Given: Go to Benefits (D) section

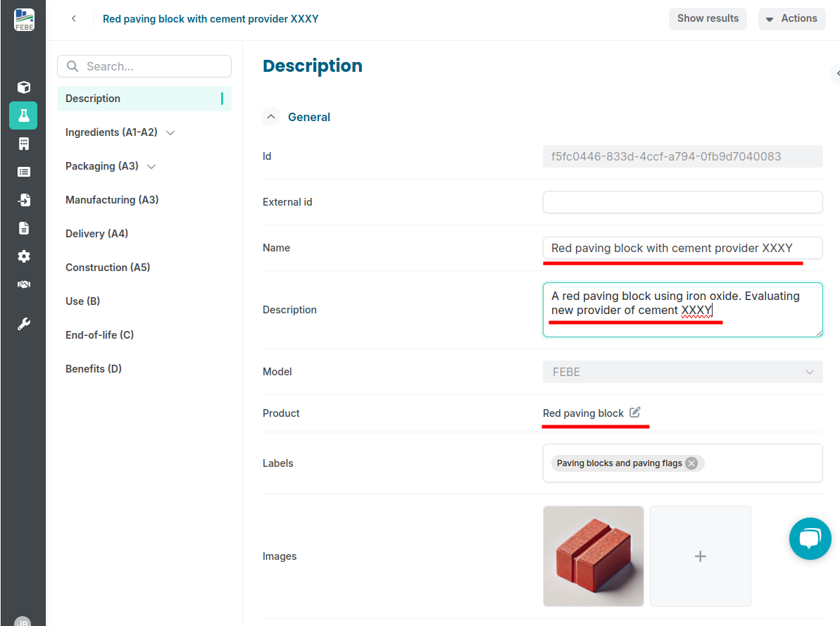Looking at the screenshot, I should (94, 369).
